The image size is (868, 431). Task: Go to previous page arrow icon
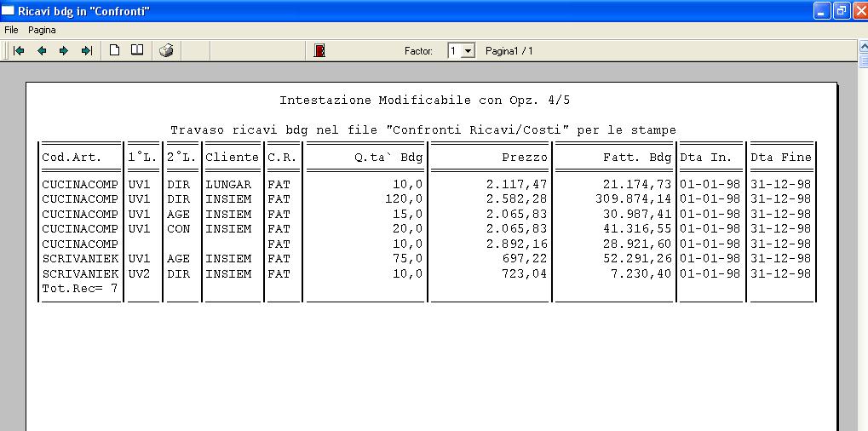tap(42, 51)
